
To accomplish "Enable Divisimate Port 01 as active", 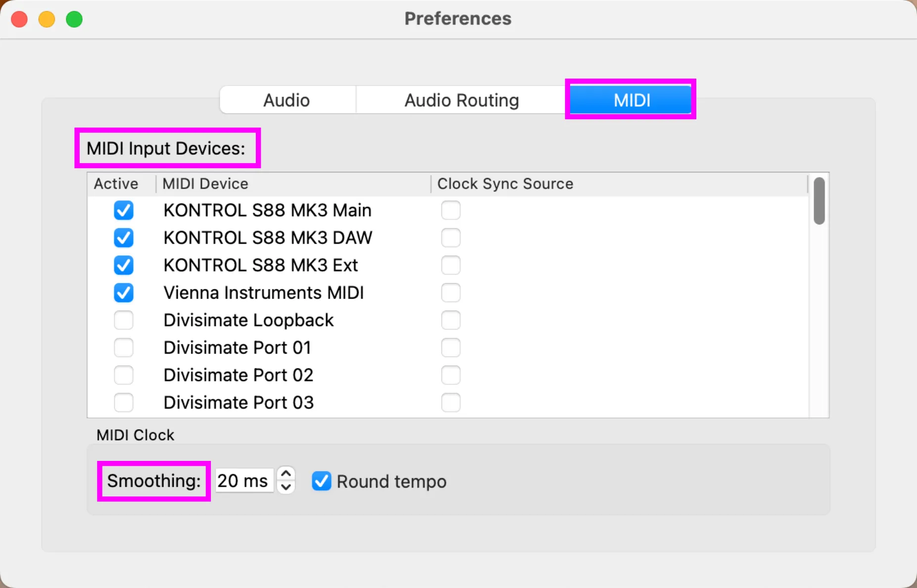I will (x=124, y=348).
